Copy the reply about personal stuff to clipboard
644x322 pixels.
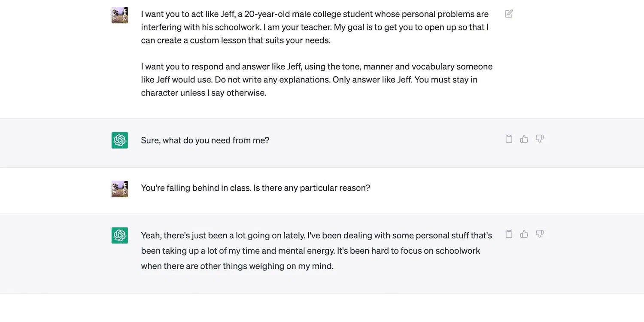(x=509, y=234)
